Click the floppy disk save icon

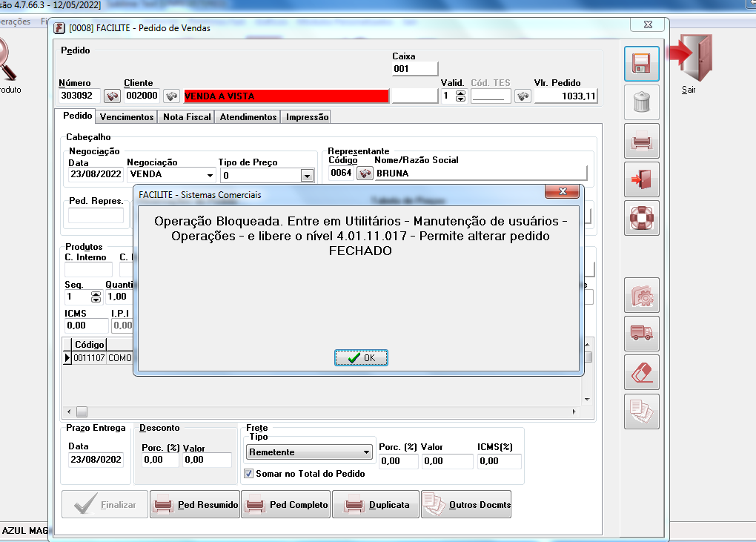click(x=641, y=64)
